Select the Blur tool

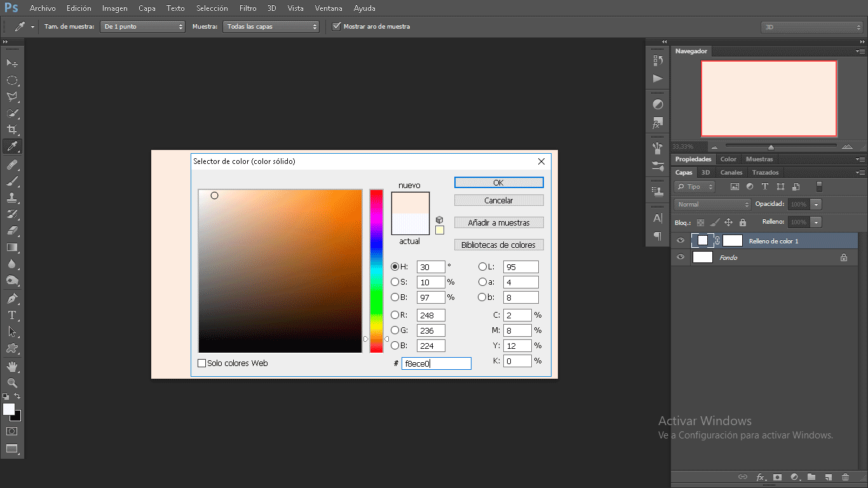[x=11, y=264]
